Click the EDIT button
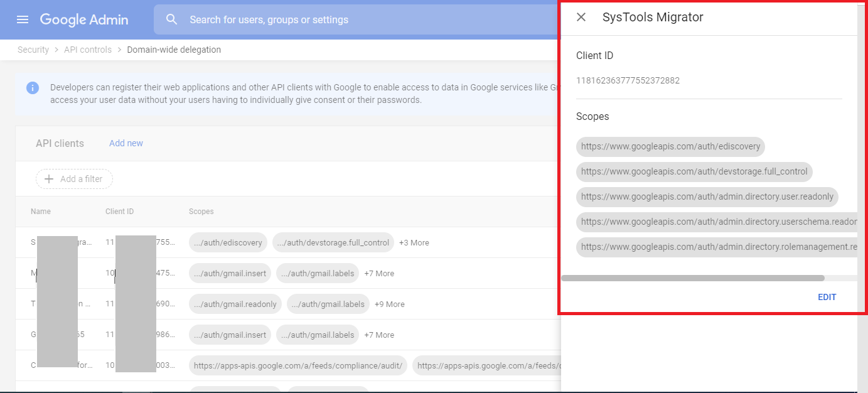 click(x=827, y=297)
